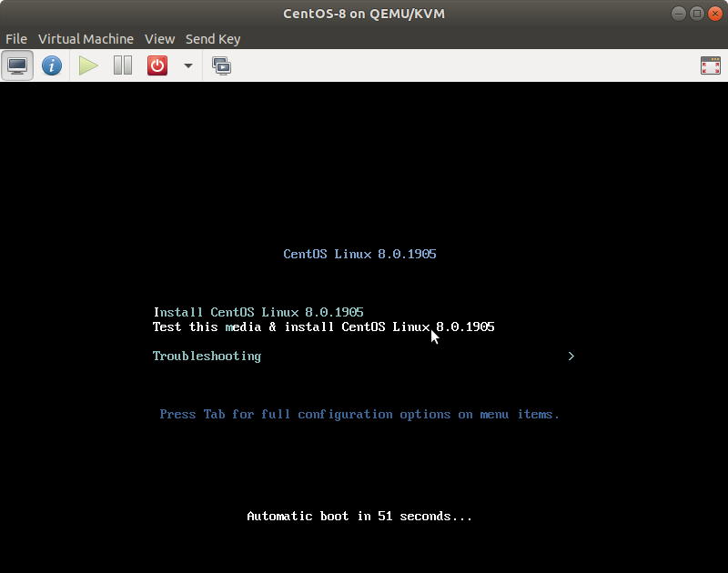Click the CentOS-8 on QEMU/KVM title

364,14
